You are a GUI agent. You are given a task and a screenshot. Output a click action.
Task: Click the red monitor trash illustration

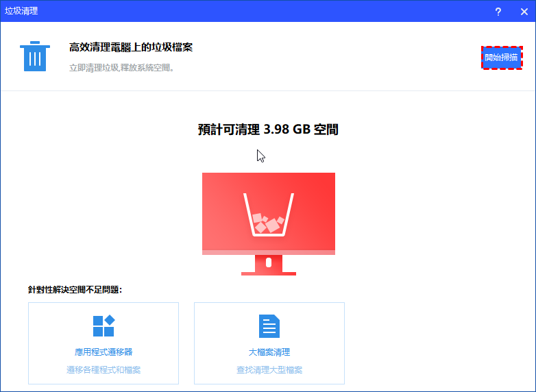point(268,224)
